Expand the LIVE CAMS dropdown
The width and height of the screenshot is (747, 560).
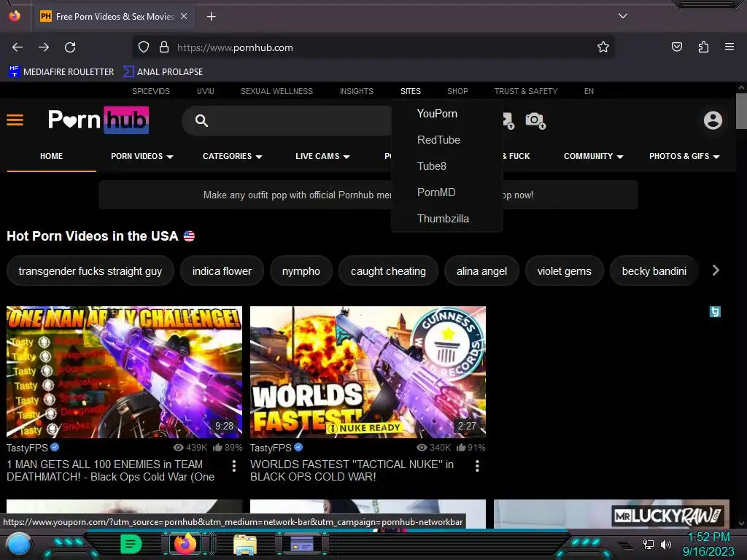pyautogui.click(x=322, y=156)
